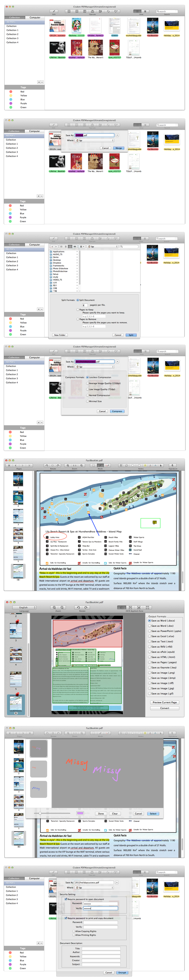The height and width of the screenshot is (980, 189).
Task: Click the Split button
Action: [x=131, y=335]
